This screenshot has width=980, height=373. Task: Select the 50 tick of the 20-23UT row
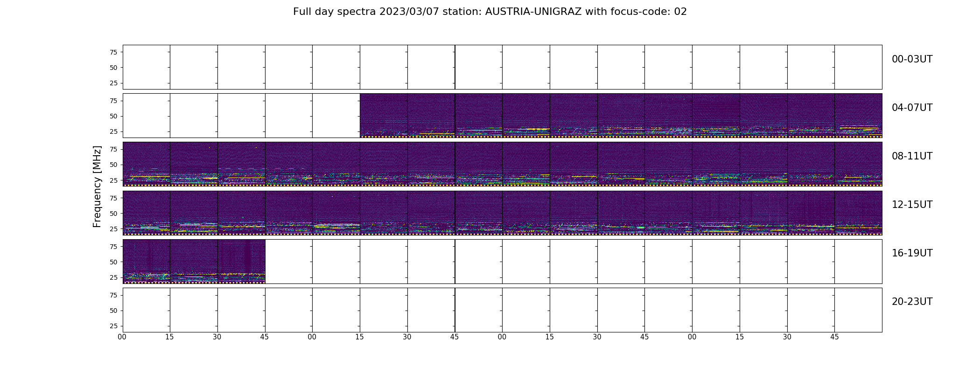113,311
